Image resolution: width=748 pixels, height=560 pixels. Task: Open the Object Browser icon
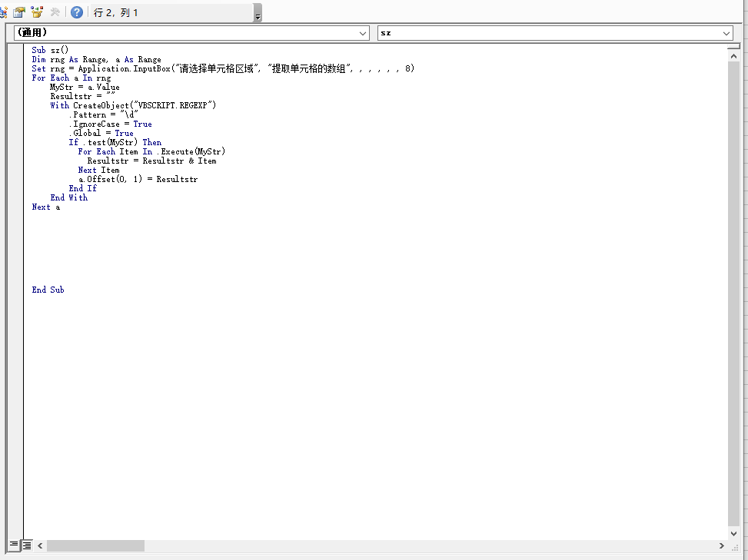pos(36,12)
